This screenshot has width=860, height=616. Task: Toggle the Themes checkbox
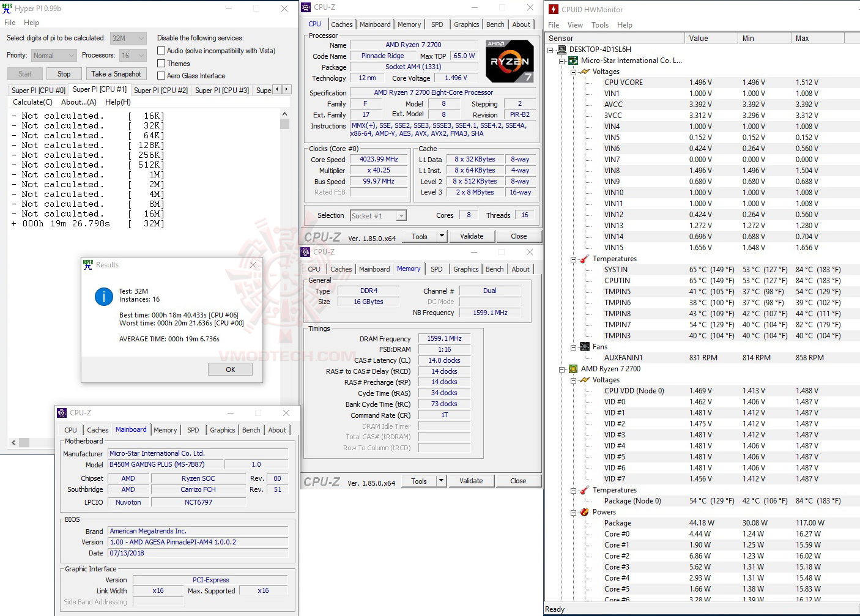tap(161, 64)
